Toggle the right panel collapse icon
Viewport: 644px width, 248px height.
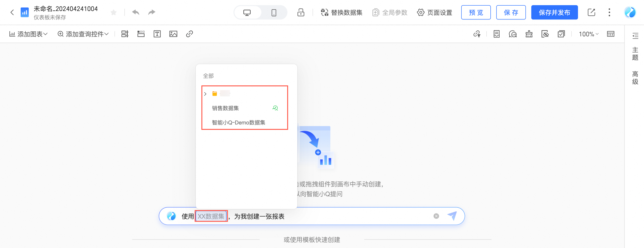click(x=635, y=36)
